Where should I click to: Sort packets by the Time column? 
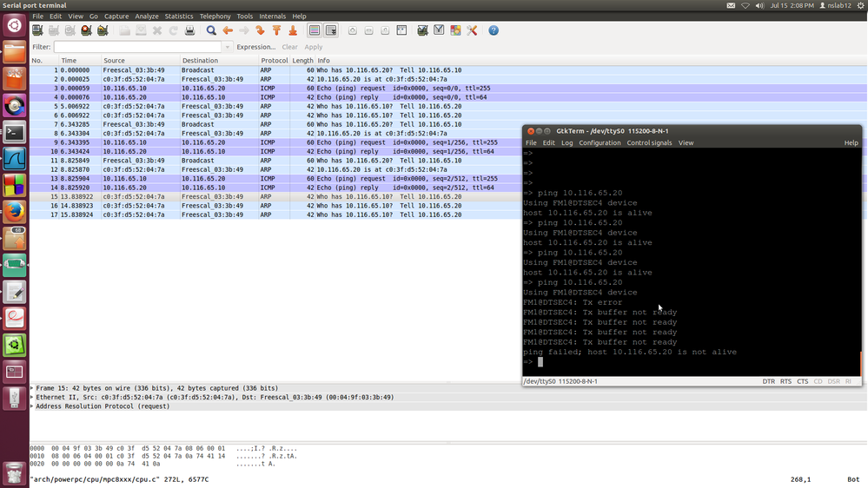80,60
